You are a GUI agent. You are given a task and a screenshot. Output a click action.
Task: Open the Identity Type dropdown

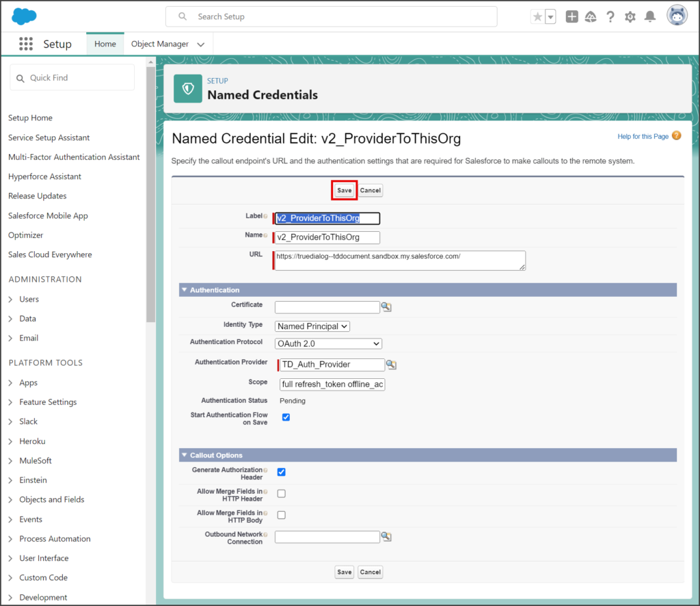click(x=312, y=326)
